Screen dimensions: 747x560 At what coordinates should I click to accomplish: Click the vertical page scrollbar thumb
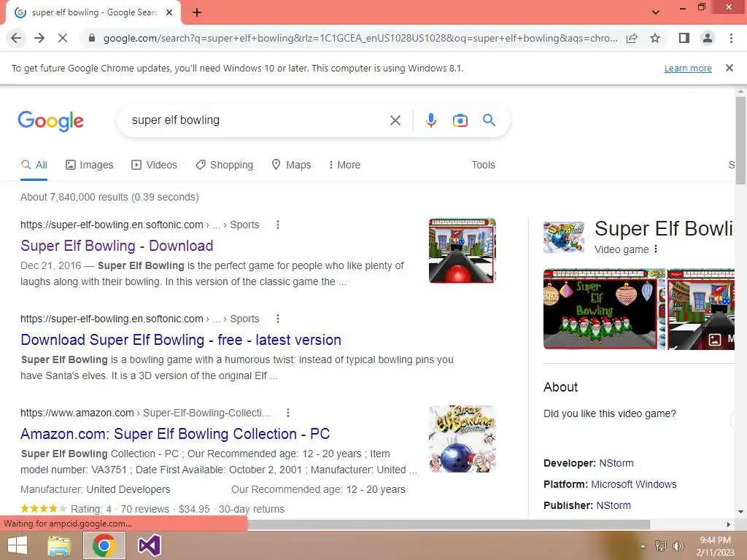point(740,141)
